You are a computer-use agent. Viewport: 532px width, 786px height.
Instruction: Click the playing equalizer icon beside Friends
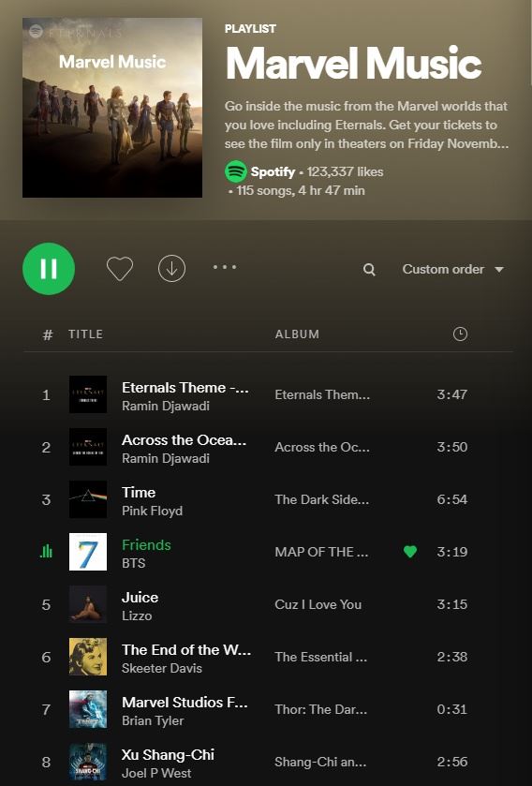(46, 552)
